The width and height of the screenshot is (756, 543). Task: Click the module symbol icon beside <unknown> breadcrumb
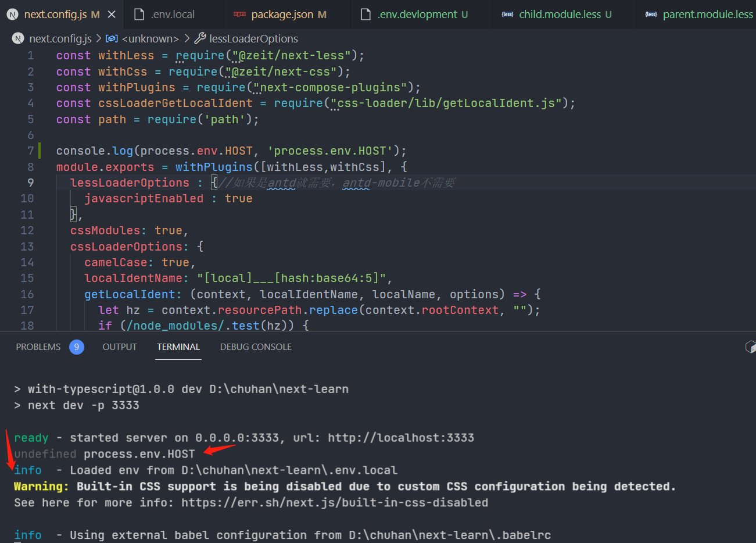(112, 38)
